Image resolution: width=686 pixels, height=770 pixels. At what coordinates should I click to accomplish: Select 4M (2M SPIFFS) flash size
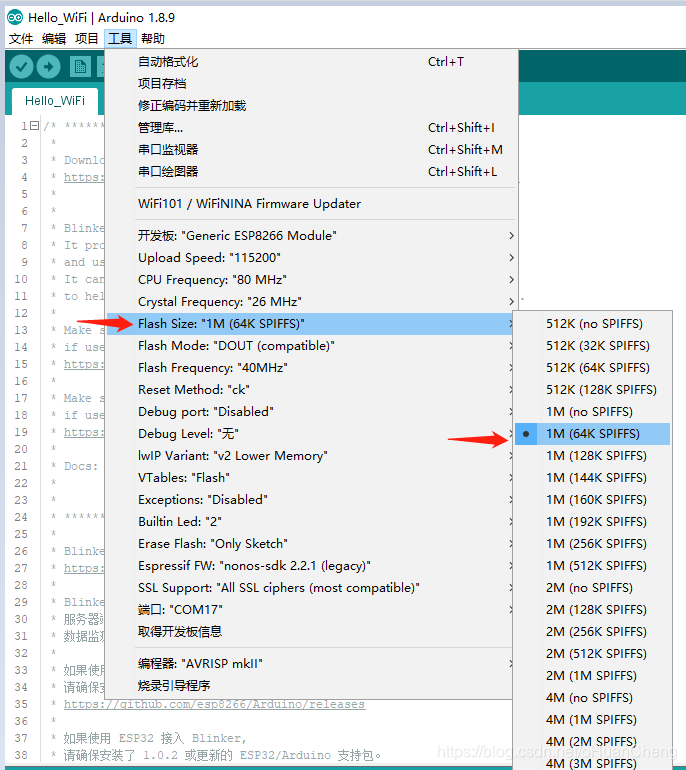593,742
